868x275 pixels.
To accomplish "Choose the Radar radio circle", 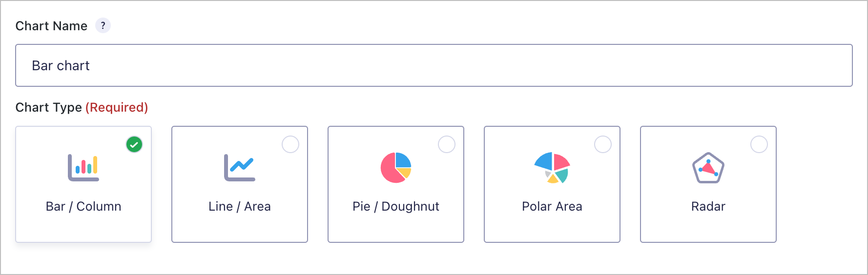I will click(759, 144).
